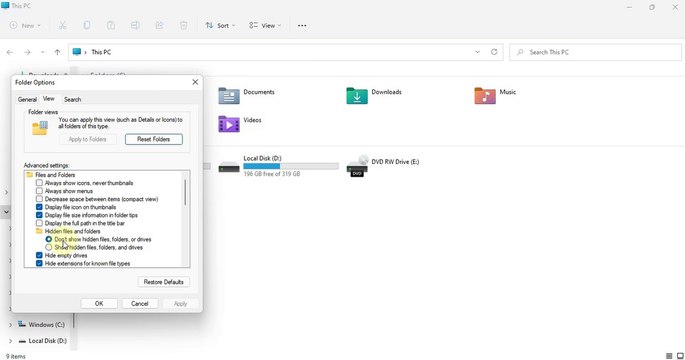The height and width of the screenshot is (360, 685).
Task: Refresh the This PC location
Action: [x=494, y=52]
